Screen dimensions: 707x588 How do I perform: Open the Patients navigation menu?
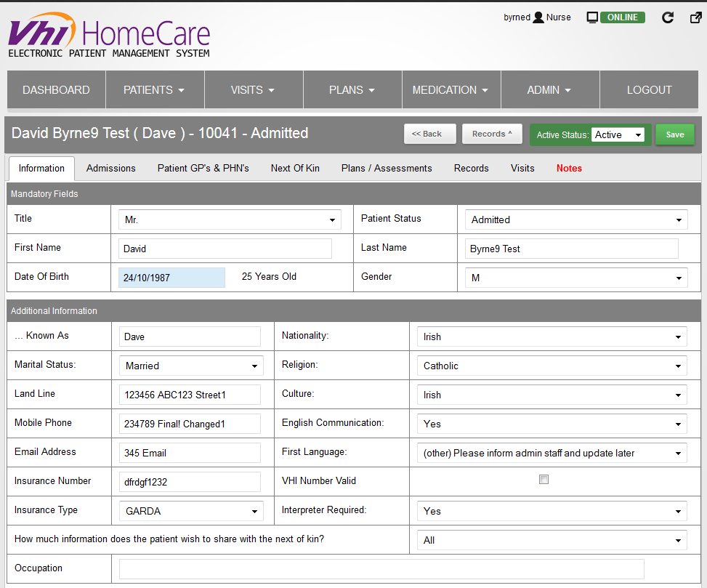pos(154,90)
